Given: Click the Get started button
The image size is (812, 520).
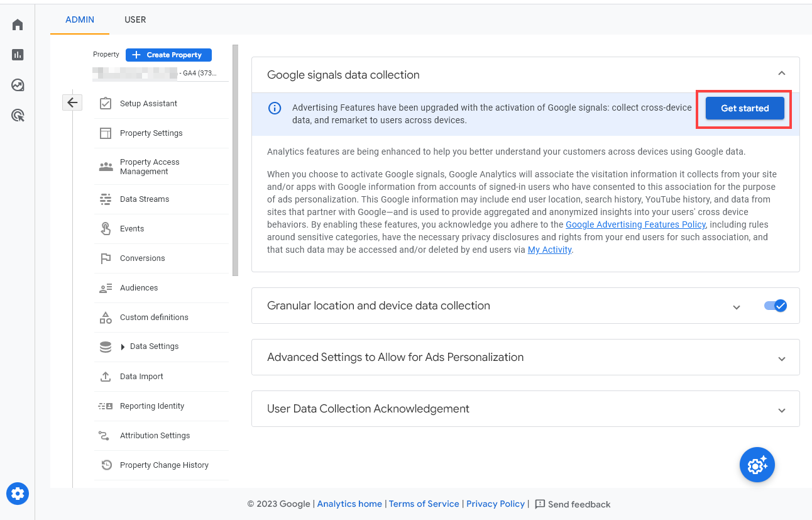Looking at the screenshot, I should 744,108.
